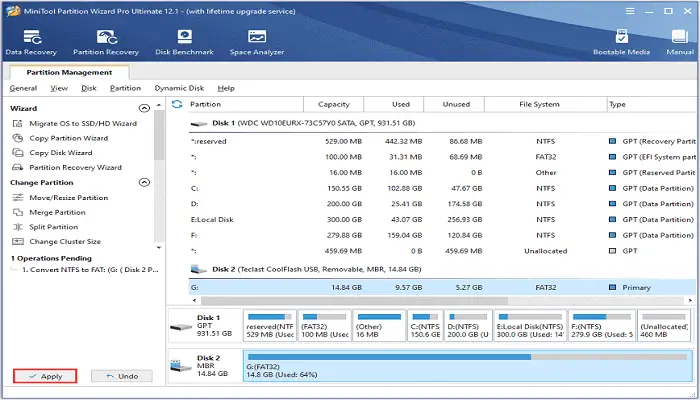
Task: Click the G:(FAT32) bar on Disk 2
Action: [x=467, y=366]
